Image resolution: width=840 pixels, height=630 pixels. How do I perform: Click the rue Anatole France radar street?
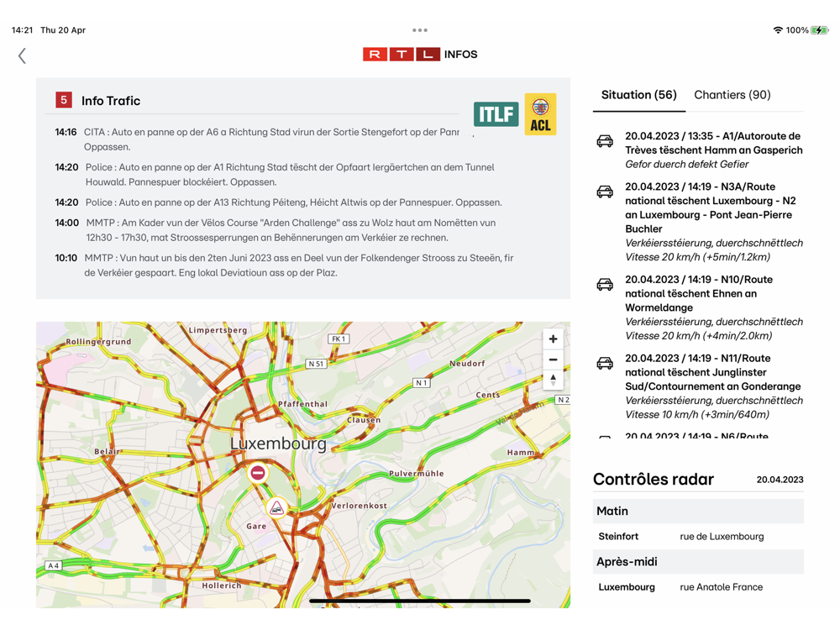coord(721,587)
